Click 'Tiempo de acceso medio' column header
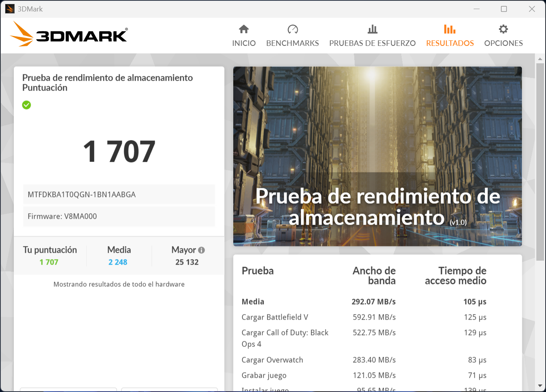 [x=455, y=276]
